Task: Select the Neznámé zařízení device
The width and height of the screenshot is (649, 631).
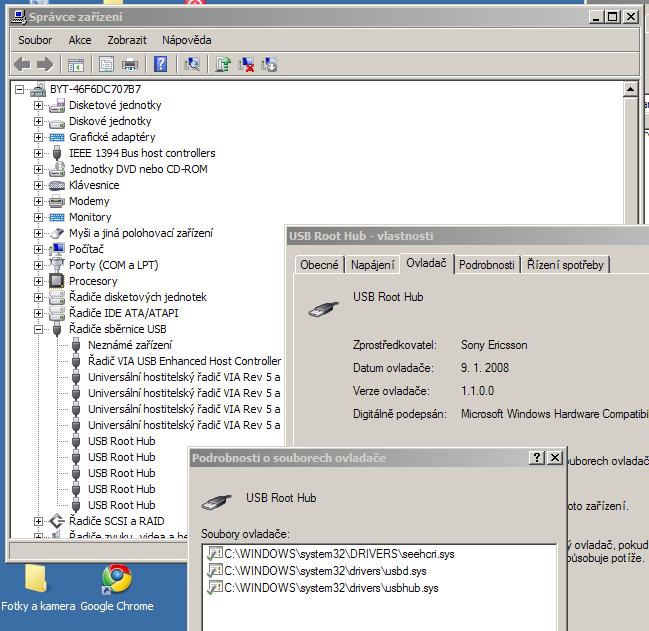Action: pos(129,345)
